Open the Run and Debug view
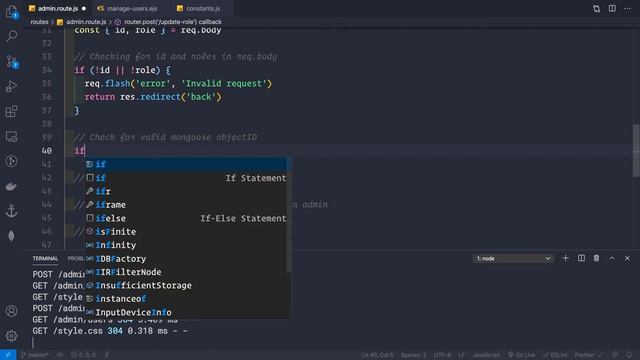640x360 pixels. (x=11, y=87)
